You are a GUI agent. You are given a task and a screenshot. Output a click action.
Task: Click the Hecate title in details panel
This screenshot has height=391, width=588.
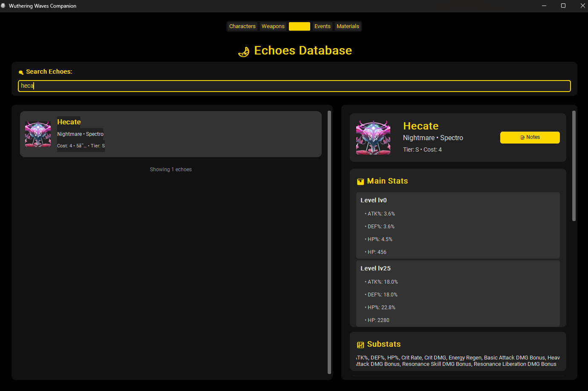coord(421,126)
